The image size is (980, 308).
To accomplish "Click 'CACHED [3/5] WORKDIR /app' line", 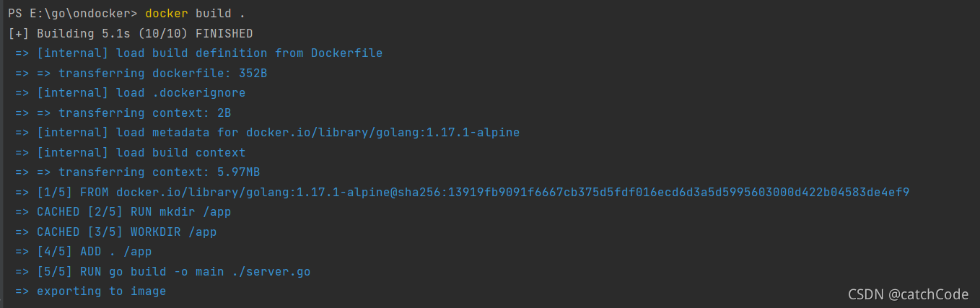I will [x=115, y=232].
